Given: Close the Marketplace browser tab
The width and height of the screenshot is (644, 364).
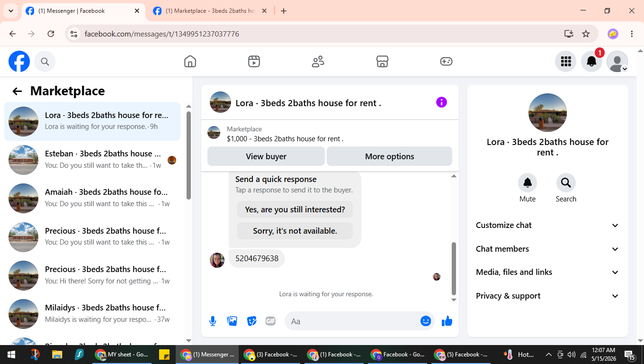Looking at the screenshot, I should tap(264, 11).
